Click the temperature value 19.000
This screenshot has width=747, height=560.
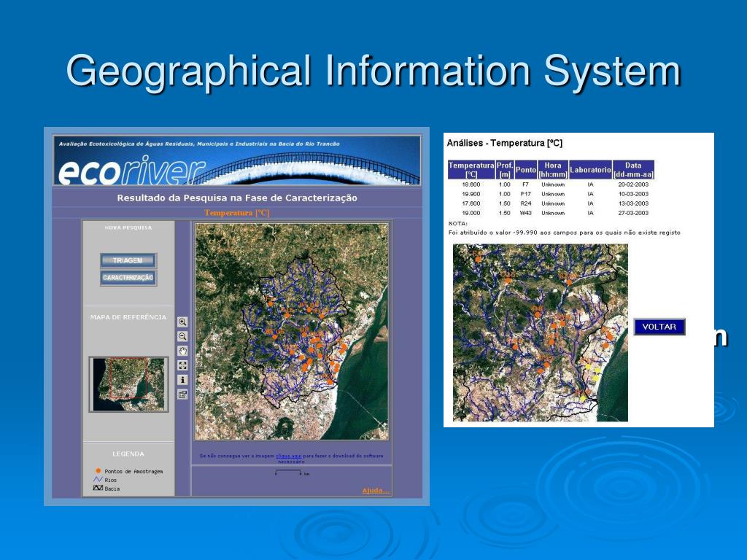(x=471, y=213)
